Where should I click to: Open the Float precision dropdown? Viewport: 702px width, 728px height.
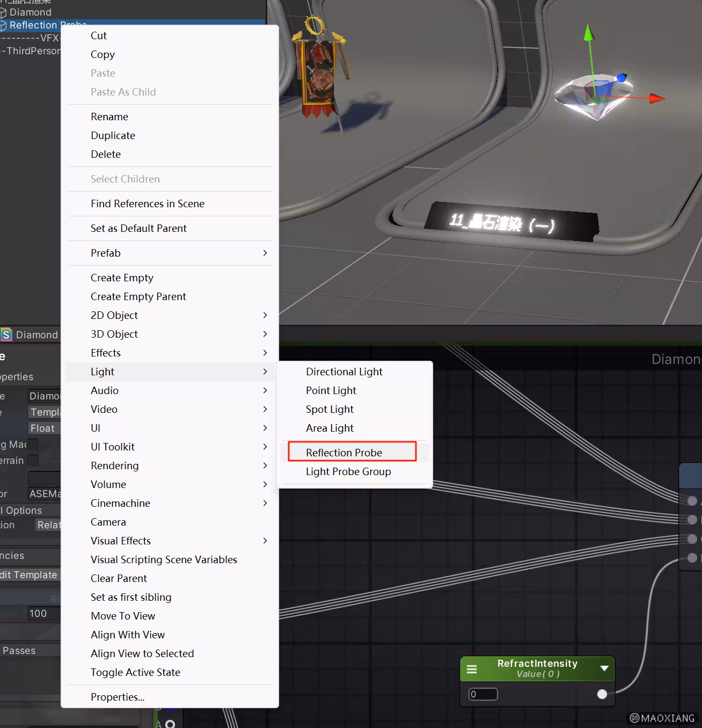(44, 428)
